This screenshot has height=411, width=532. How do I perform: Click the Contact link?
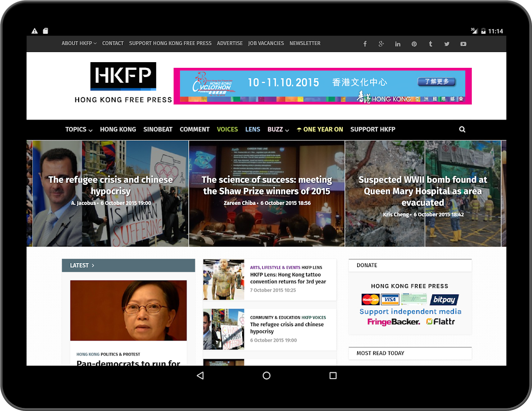(113, 43)
